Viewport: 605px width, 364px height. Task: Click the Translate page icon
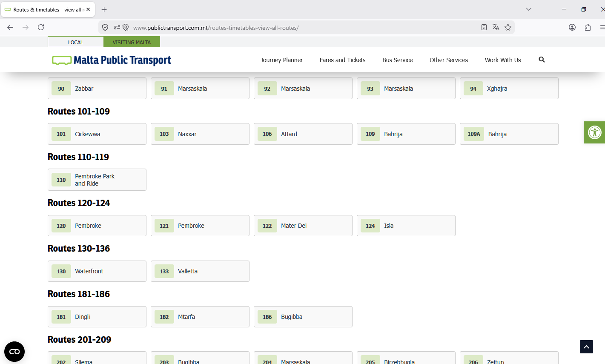click(496, 27)
